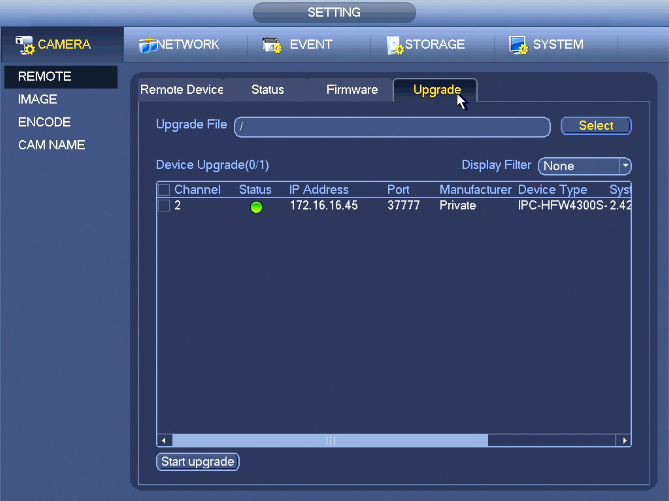Go to the Firmware tab

click(352, 90)
